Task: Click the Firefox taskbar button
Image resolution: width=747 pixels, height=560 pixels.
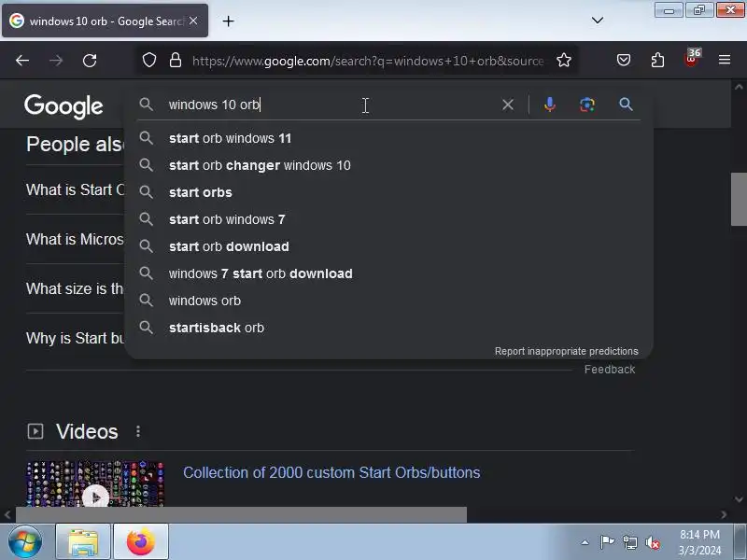Action: (141, 541)
